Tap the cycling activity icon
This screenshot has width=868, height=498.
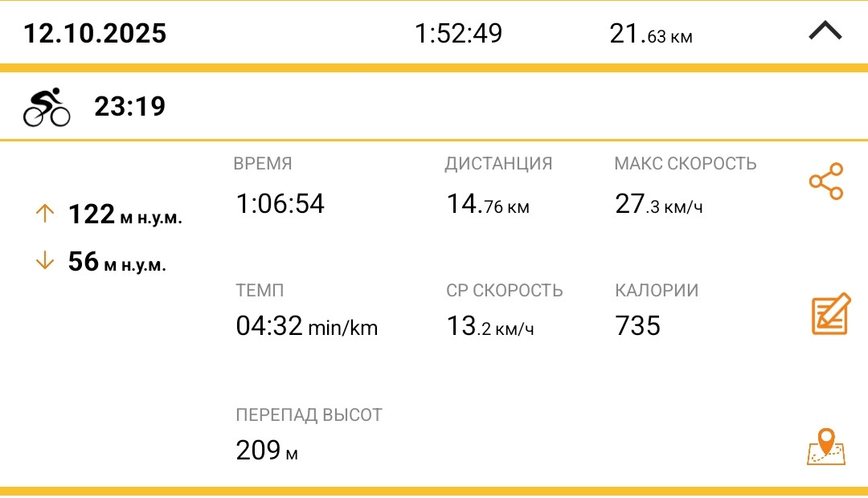47,107
